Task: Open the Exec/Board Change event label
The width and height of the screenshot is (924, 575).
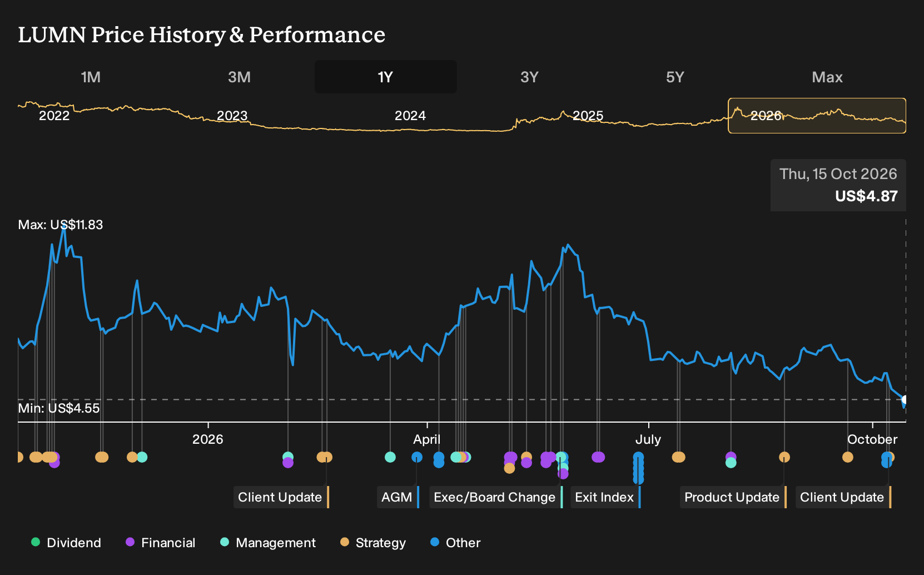Action: pyautogui.click(x=495, y=497)
